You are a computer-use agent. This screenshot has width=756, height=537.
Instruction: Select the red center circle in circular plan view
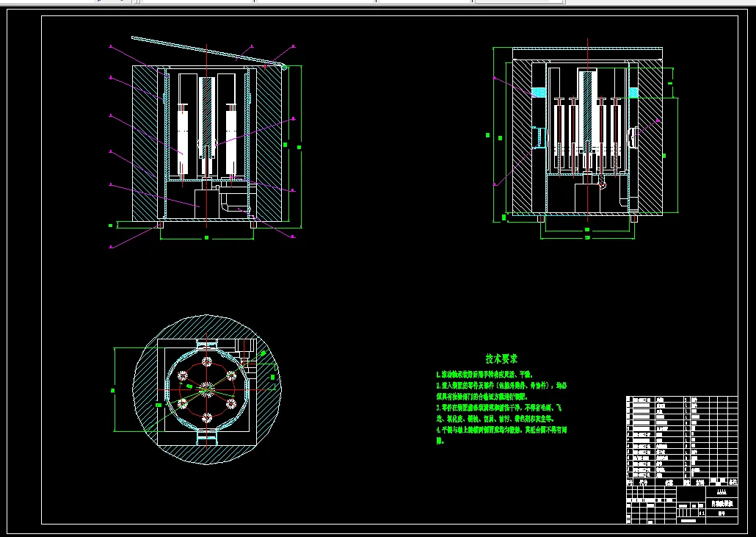coord(207,389)
